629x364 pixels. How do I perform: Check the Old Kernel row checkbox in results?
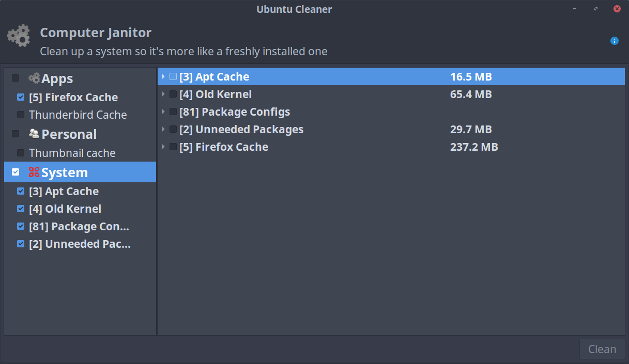pyautogui.click(x=173, y=94)
